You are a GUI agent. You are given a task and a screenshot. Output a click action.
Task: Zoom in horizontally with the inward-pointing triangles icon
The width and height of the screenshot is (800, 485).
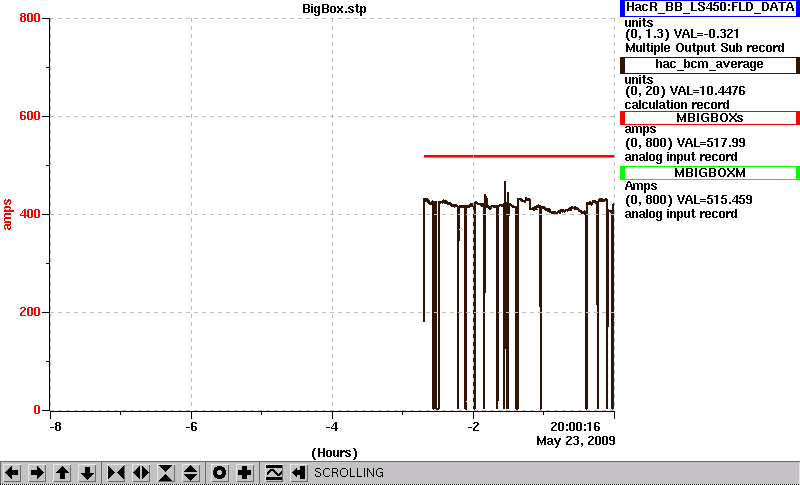coord(116,473)
